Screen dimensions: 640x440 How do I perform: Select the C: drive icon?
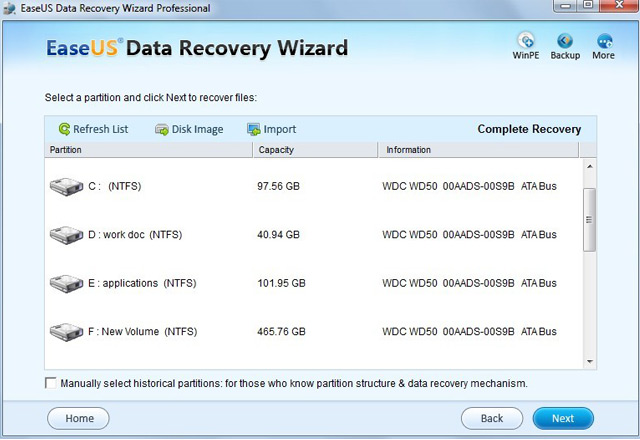click(x=66, y=187)
